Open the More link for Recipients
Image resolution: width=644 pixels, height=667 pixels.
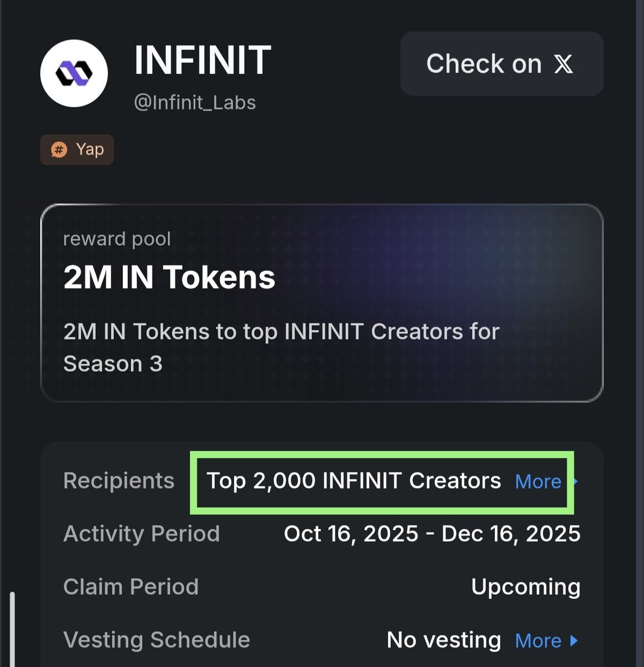pos(538,481)
